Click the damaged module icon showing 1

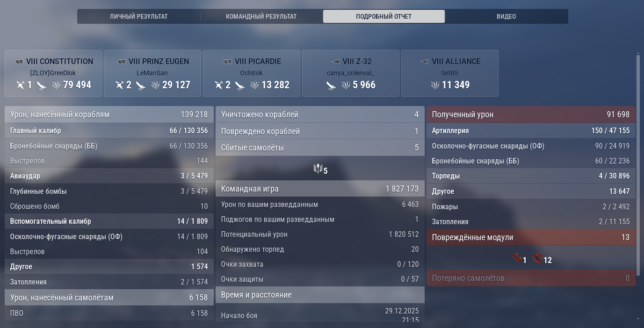(517, 258)
